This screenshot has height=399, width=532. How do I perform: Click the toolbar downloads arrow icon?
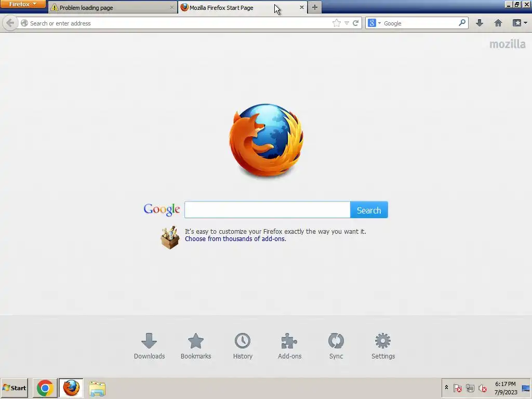479,23
